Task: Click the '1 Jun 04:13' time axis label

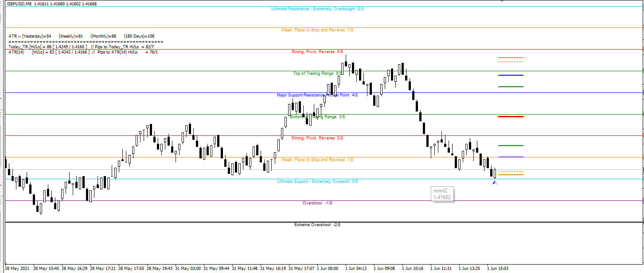Action: click(x=357, y=269)
